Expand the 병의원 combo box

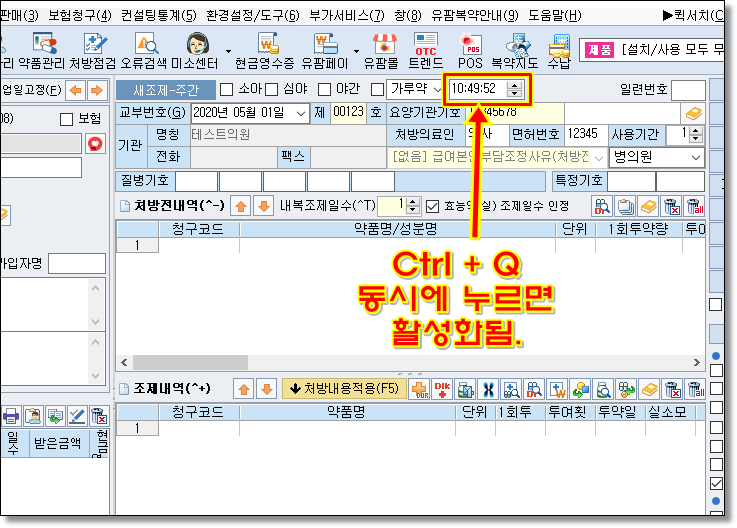[696, 157]
